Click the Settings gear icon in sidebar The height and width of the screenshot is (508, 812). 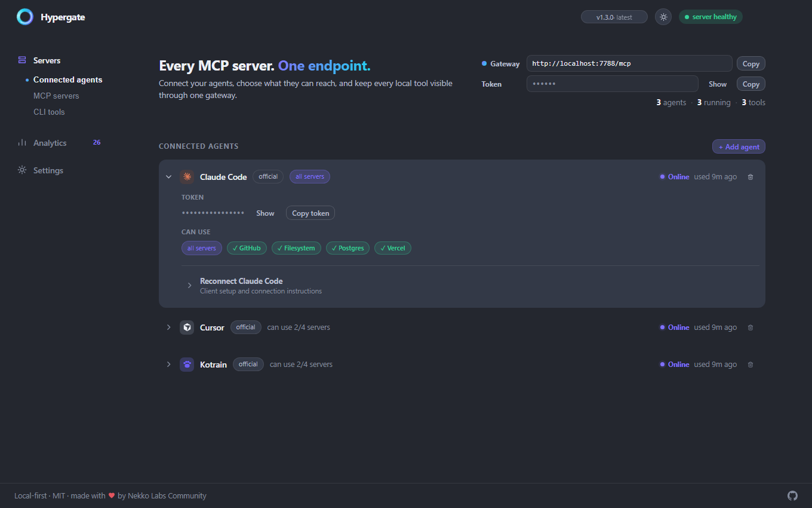pyautogui.click(x=22, y=170)
